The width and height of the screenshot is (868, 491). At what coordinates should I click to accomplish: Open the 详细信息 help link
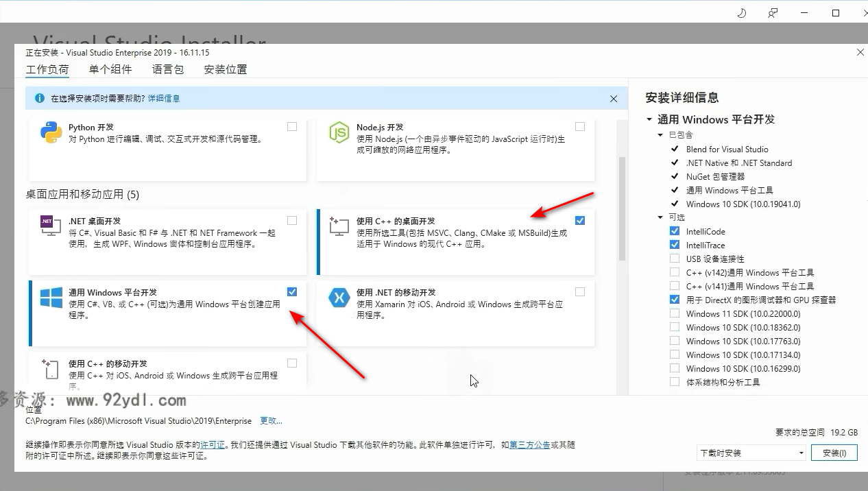pos(164,98)
